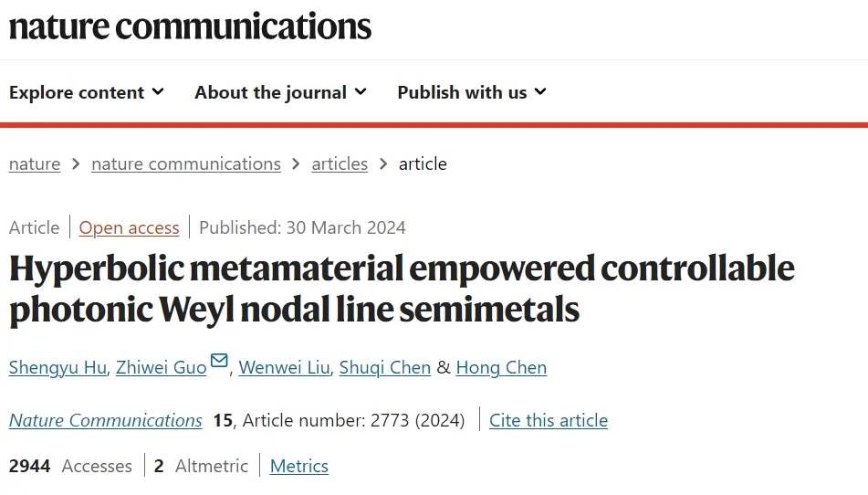This screenshot has width=868, height=495.
Task: Open the About the journal menu
Action: [270, 92]
